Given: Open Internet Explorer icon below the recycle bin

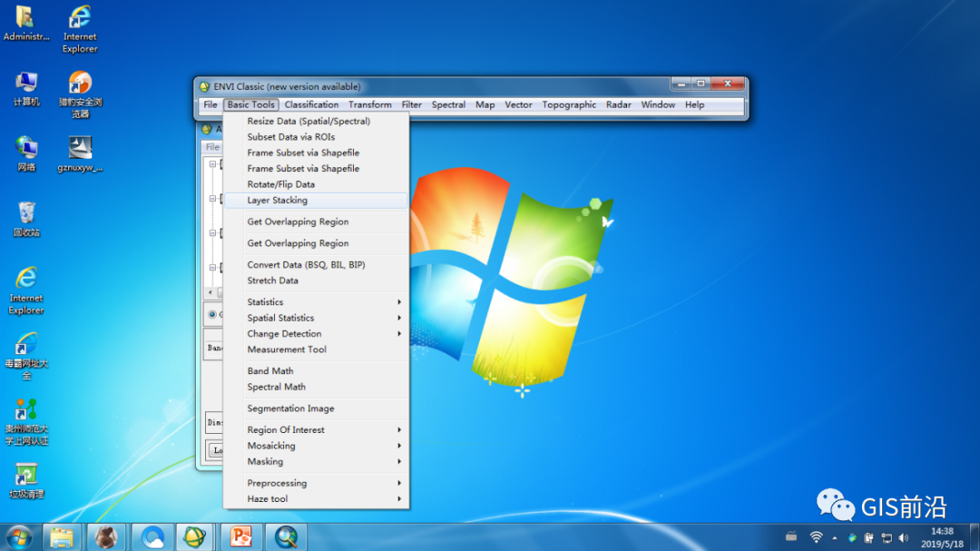Looking at the screenshot, I should pyautogui.click(x=25, y=290).
